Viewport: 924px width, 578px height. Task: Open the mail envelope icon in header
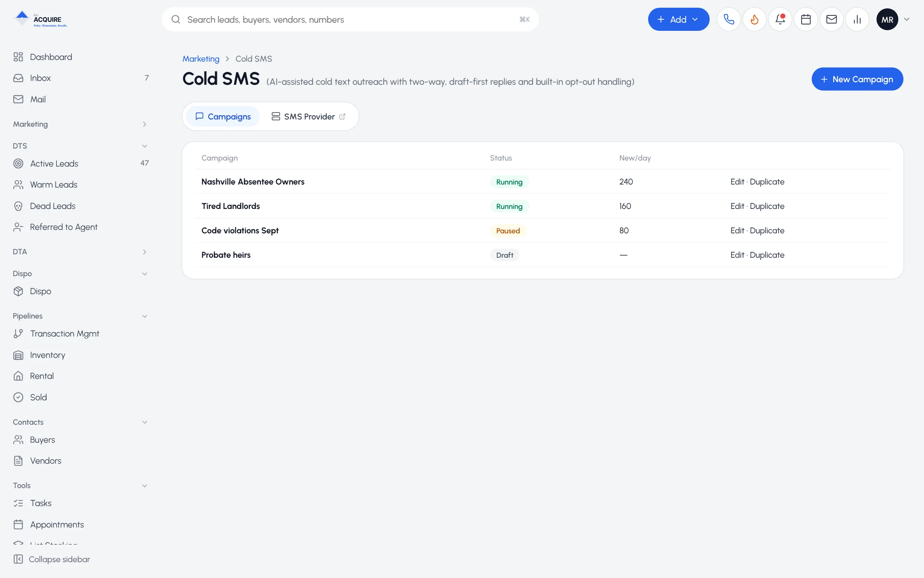(x=832, y=19)
